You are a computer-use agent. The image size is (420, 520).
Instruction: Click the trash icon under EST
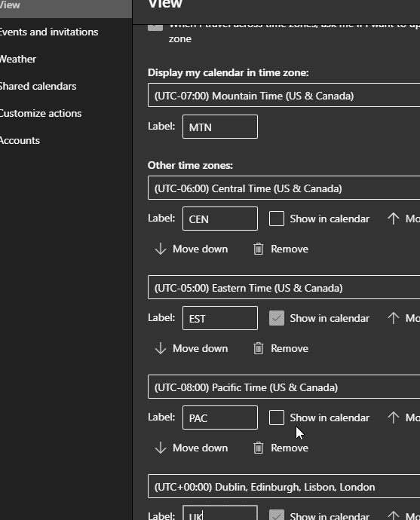click(x=259, y=348)
